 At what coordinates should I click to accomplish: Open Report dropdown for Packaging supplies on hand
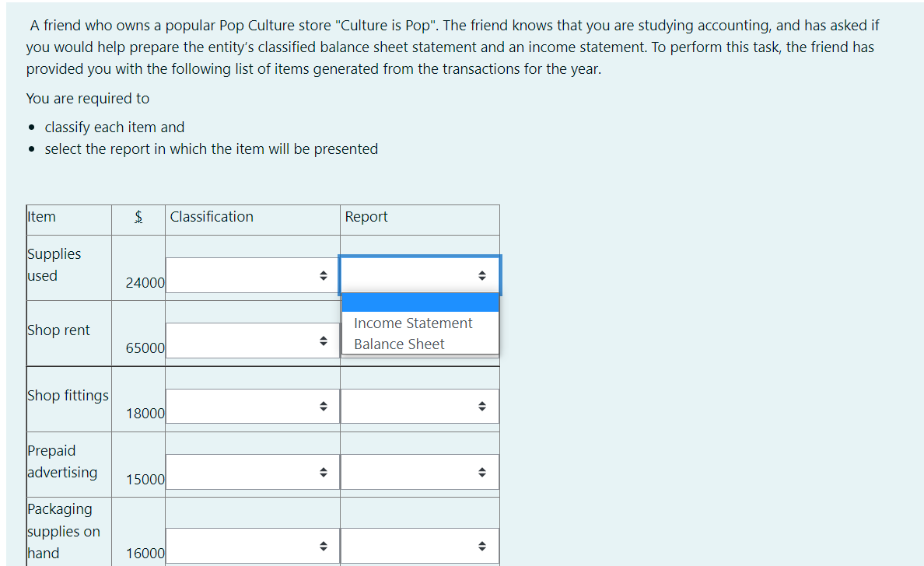pyautogui.click(x=420, y=546)
